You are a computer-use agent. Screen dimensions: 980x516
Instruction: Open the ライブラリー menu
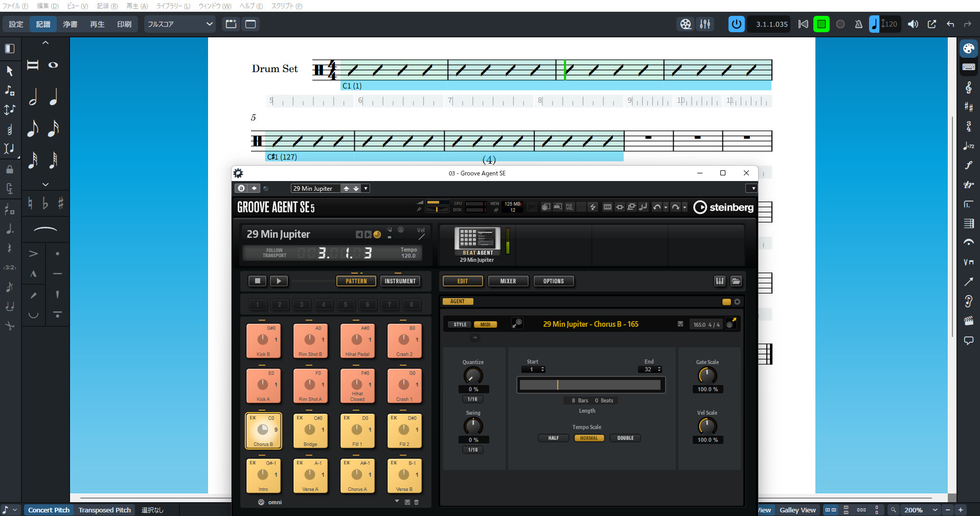(173, 6)
